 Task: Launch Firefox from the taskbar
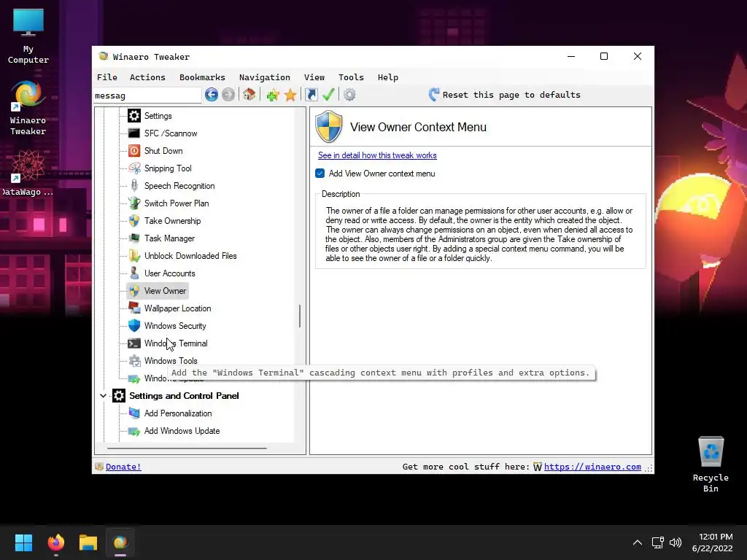(x=55, y=542)
